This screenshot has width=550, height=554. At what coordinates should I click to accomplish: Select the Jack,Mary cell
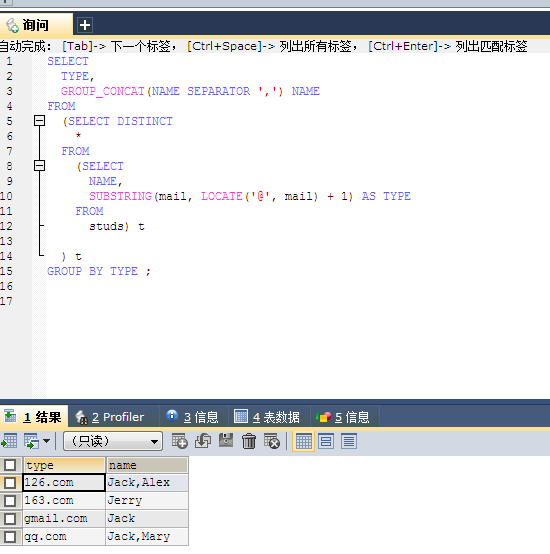point(147,537)
